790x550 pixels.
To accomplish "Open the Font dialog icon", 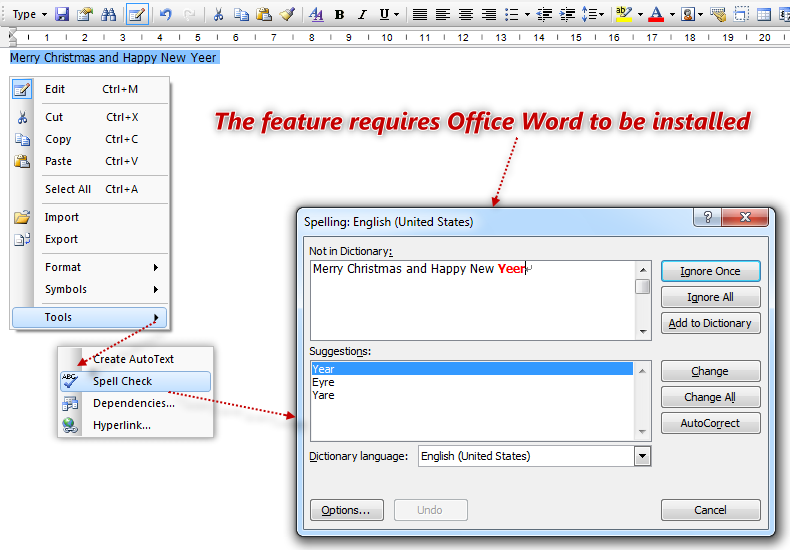I will click(316, 14).
